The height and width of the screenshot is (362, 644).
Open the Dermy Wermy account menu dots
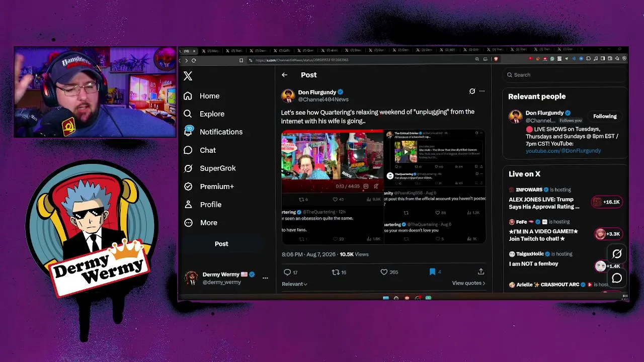point(265,278)
